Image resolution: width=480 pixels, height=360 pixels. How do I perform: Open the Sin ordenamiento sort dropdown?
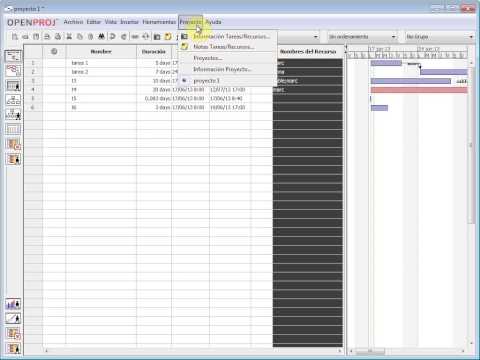[362, 37]
